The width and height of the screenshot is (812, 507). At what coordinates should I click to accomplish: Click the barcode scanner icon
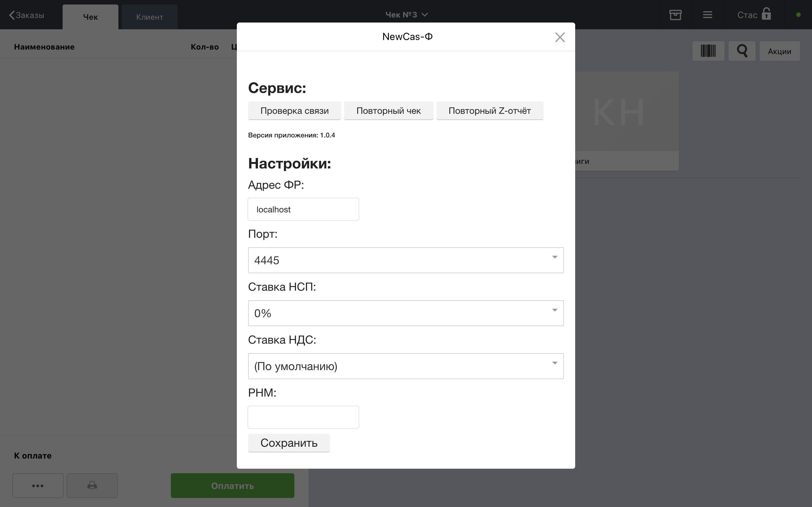(x=708, y=51)
